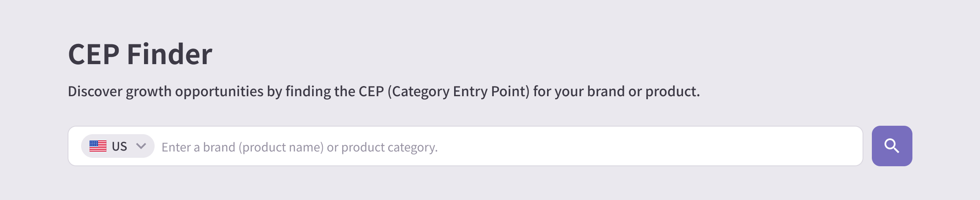Hit the search icon beside input
Viewport: 980px width, 200px height.
coord(892,146)
